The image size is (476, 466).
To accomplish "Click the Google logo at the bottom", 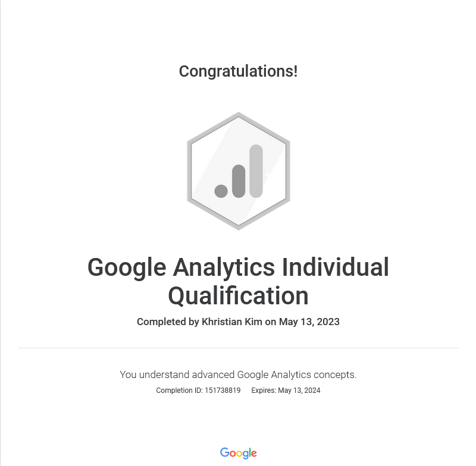I will pyautogui.click(x=239, y=453).
